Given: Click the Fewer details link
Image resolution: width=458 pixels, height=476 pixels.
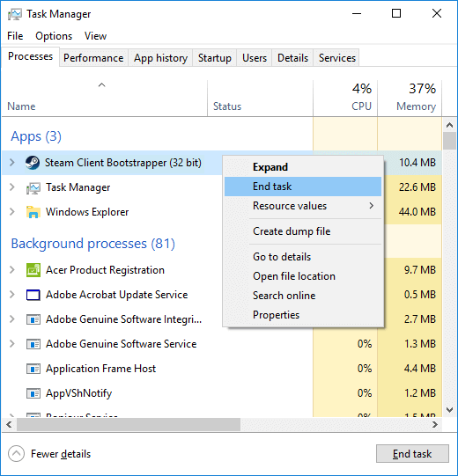Looking at the screenshot, I should [61, 454].
